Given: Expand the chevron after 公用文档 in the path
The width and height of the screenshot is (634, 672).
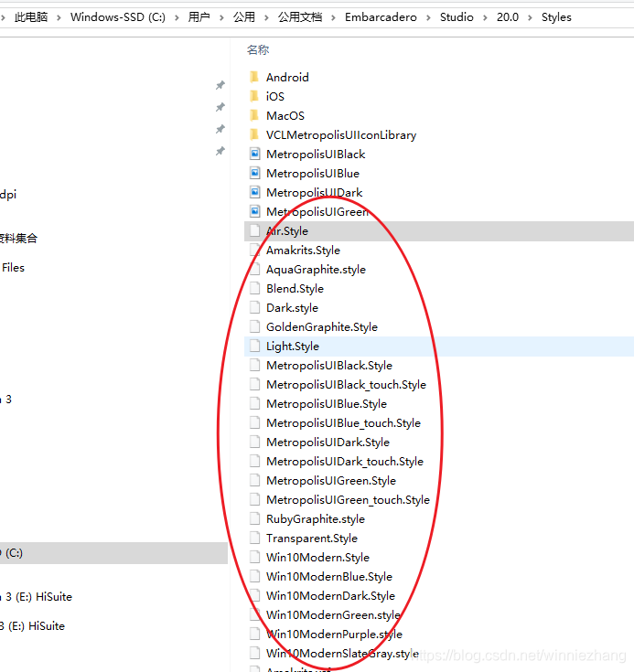Looking at the screenshot, I should 333,17.
